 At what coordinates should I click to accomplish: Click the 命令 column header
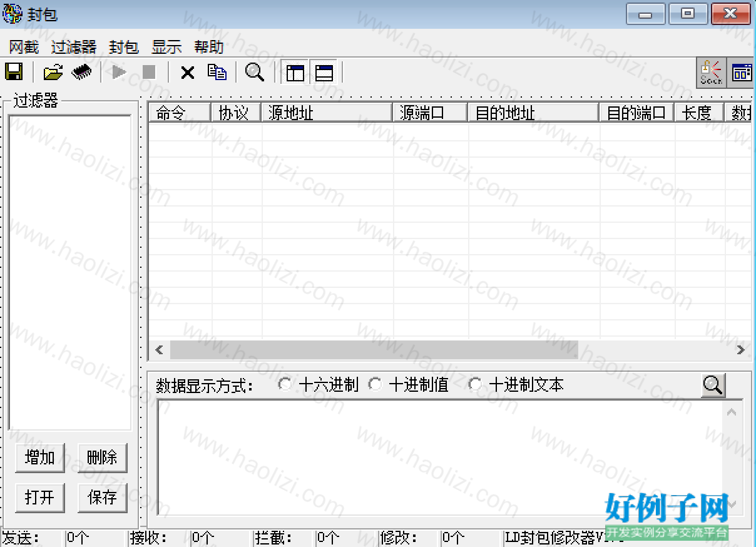pyautogui.click(x=180, y=113)
